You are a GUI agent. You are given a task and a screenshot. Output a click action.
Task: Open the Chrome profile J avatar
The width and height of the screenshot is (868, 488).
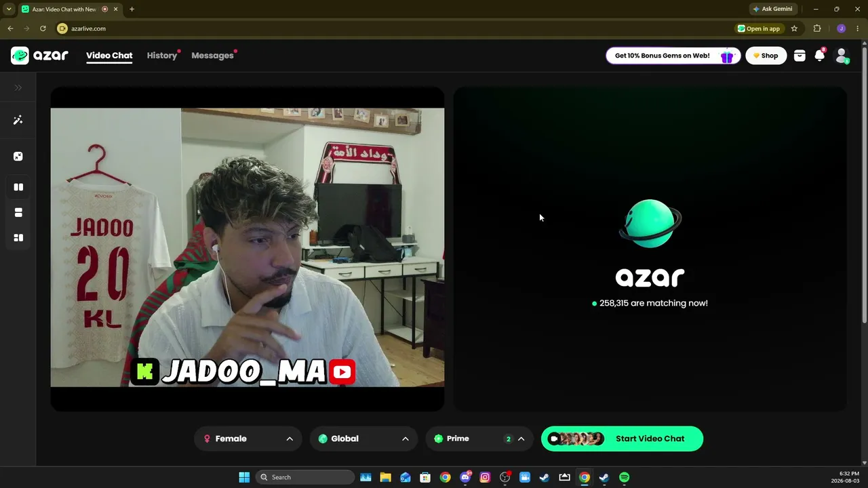coord(841,28)
